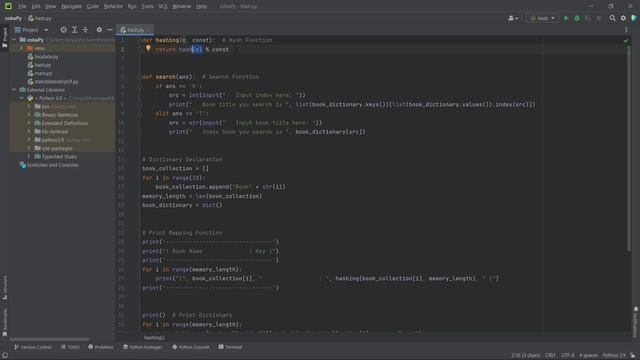Click the JetBrains Toolbox icon at top right

(x=634, y=18)
